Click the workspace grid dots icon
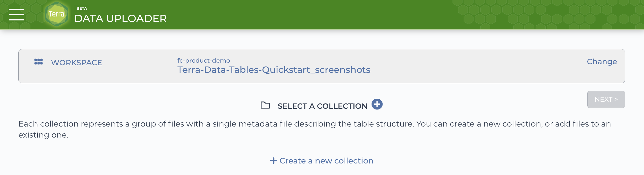 [x=39, y=62]
